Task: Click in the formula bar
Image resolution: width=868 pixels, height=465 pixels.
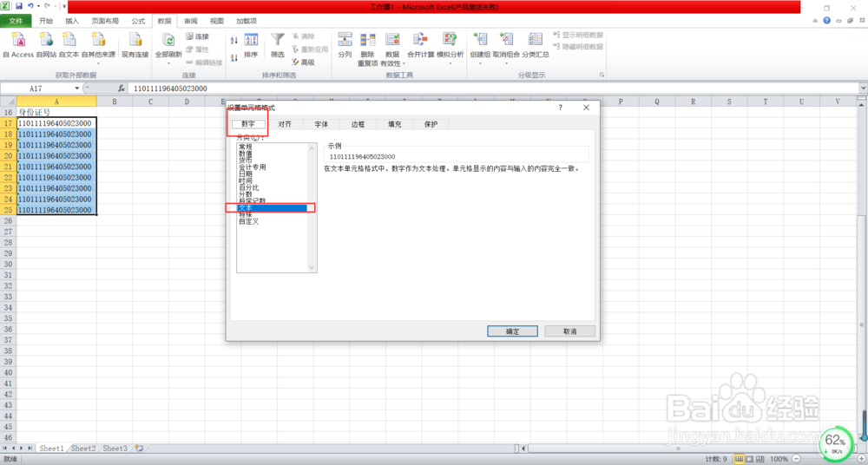Action: point(493,88)
